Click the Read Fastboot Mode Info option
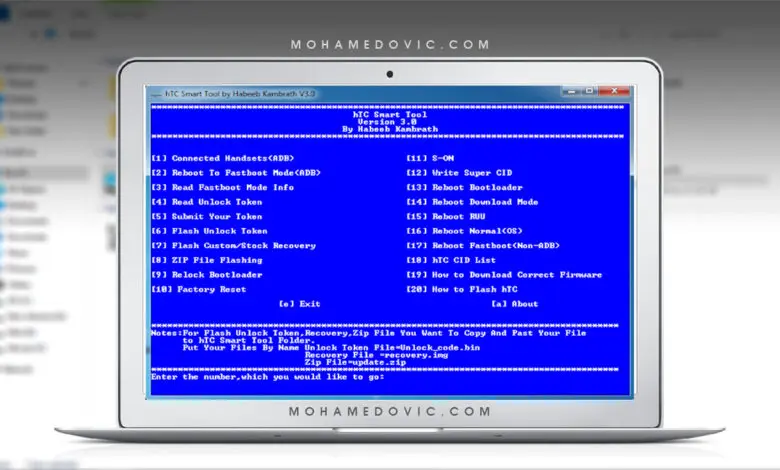The height and width of the screenshot is (470, 780). 222,187
